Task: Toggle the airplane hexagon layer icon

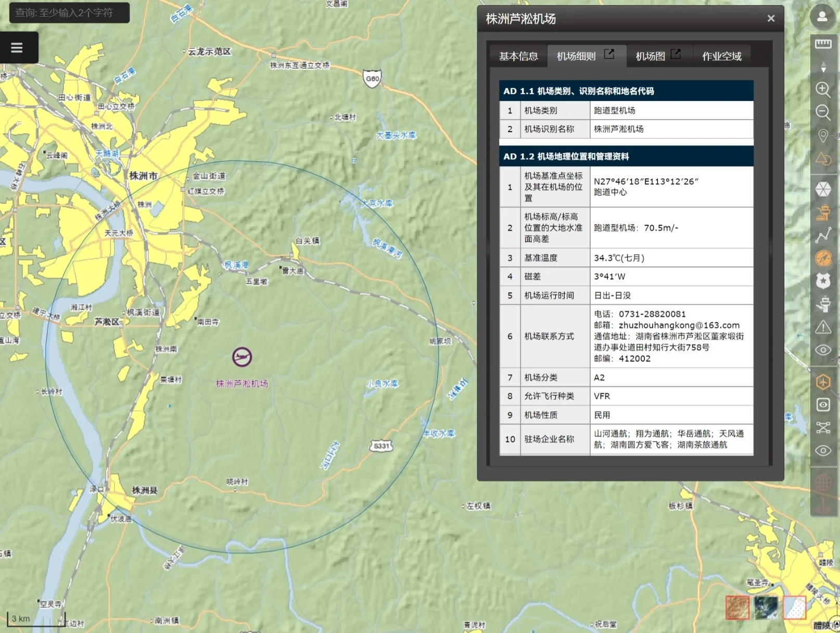Action: [823, 382]
